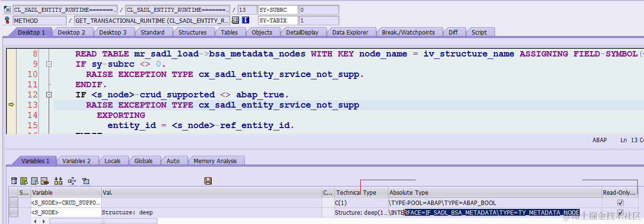Click the navigate-to-source icon beside the method name
This screenshot has height=224, width=644.
[236, 20]
